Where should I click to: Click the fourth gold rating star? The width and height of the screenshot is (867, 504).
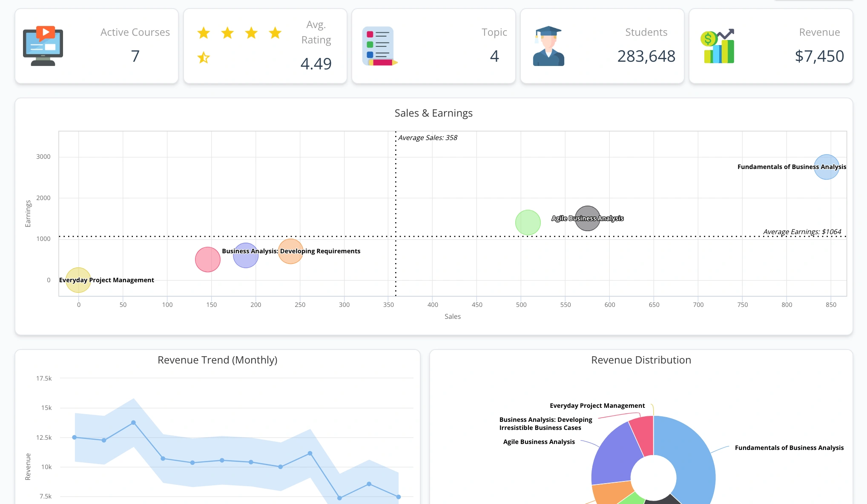point(275,33)
